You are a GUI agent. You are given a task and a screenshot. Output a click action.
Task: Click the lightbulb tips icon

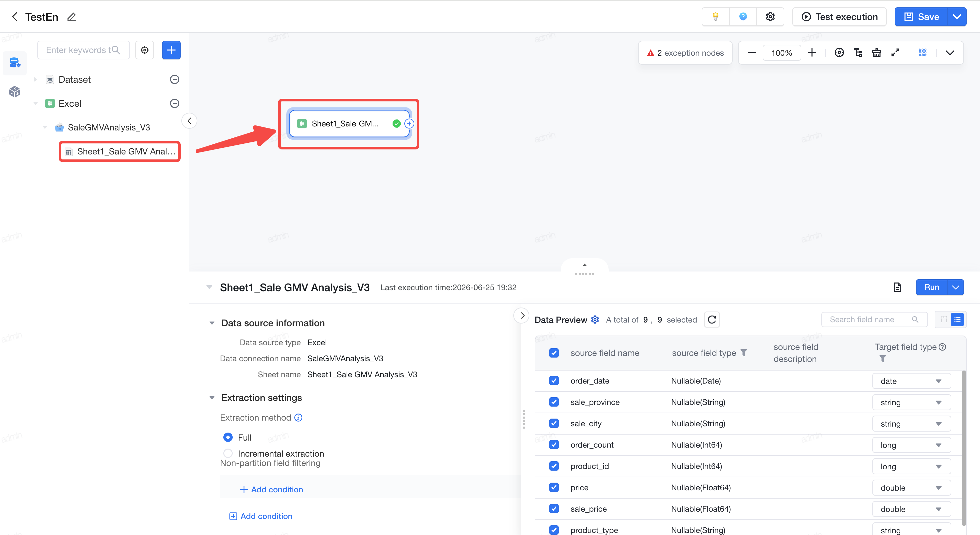(715, 17)
